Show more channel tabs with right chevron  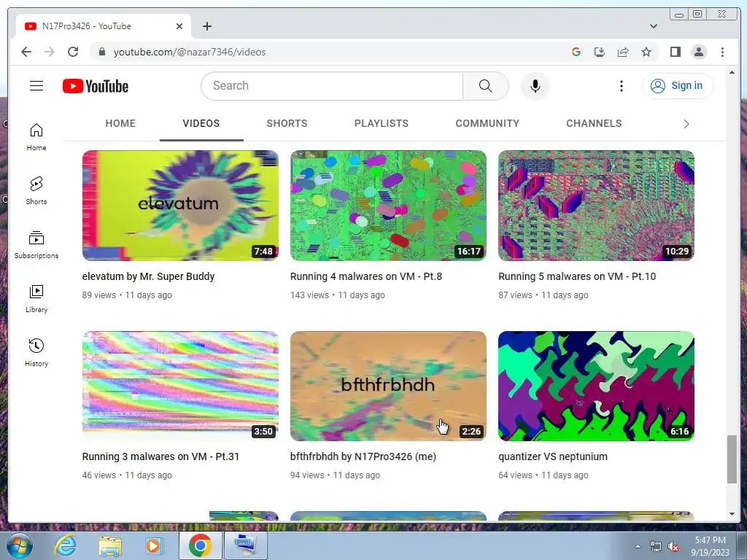(686, 124)
